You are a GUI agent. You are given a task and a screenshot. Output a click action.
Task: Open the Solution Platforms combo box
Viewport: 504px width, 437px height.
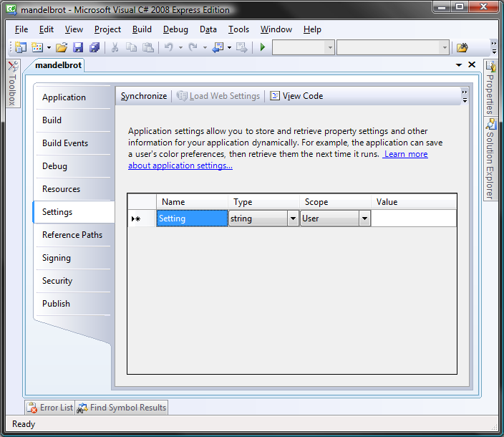[x=393, y=47]
